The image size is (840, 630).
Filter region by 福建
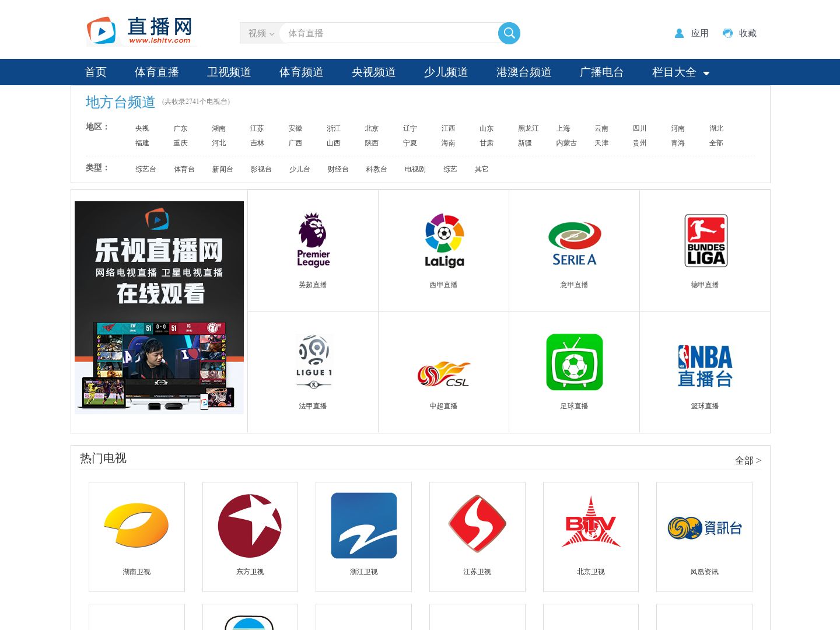click(x=142, y=143)
